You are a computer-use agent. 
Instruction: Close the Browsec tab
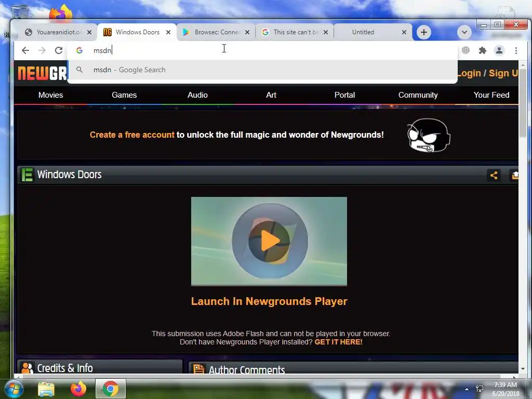point(247,32)
